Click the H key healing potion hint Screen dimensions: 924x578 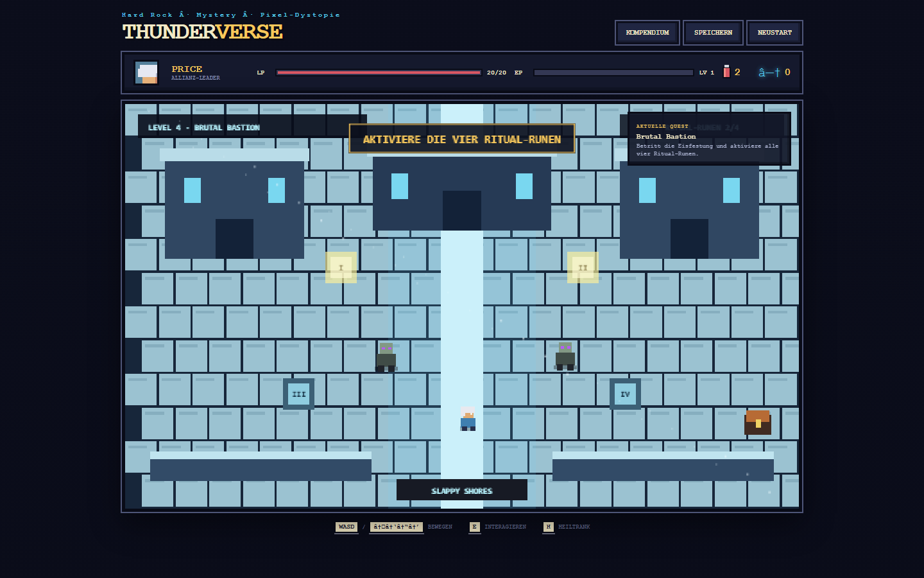pos(549,527)
